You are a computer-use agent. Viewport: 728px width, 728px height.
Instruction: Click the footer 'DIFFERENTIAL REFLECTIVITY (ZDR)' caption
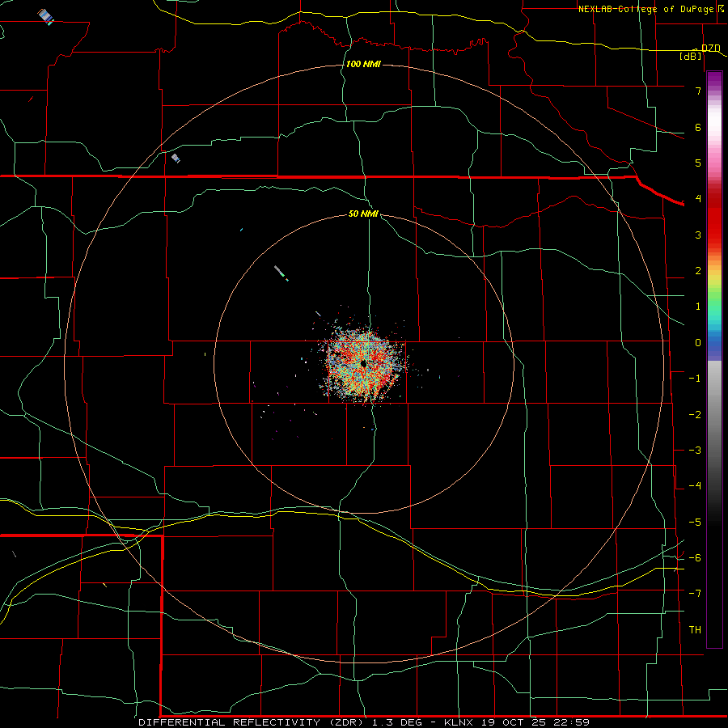coord(251,722)
